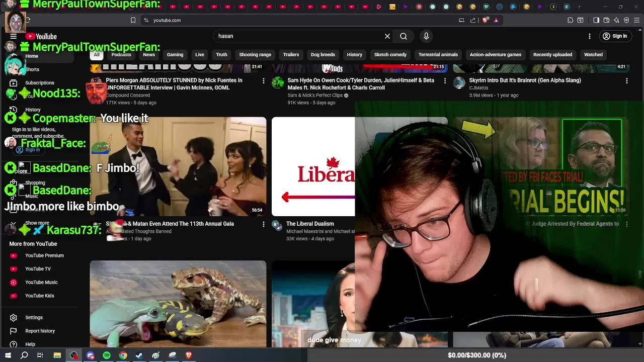Open the Brave Wallet icon
Screen dimensions: 644x362
click(606, 20)
